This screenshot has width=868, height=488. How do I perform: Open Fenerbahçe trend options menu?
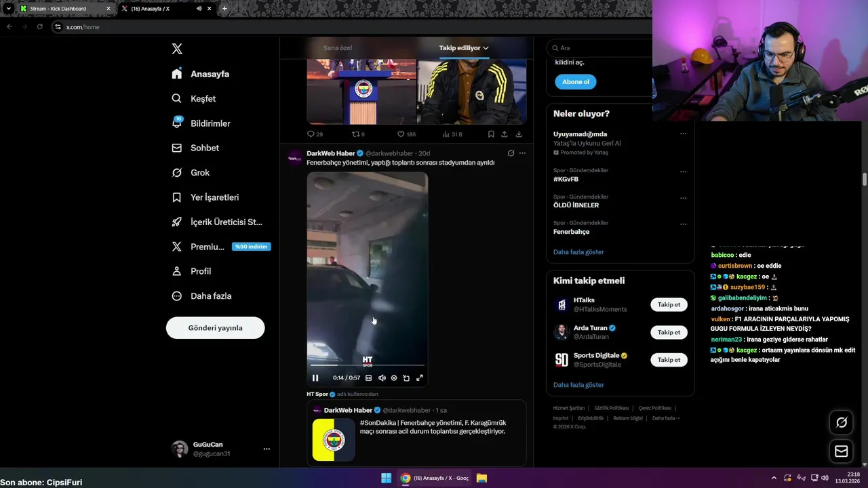point(683,224)
